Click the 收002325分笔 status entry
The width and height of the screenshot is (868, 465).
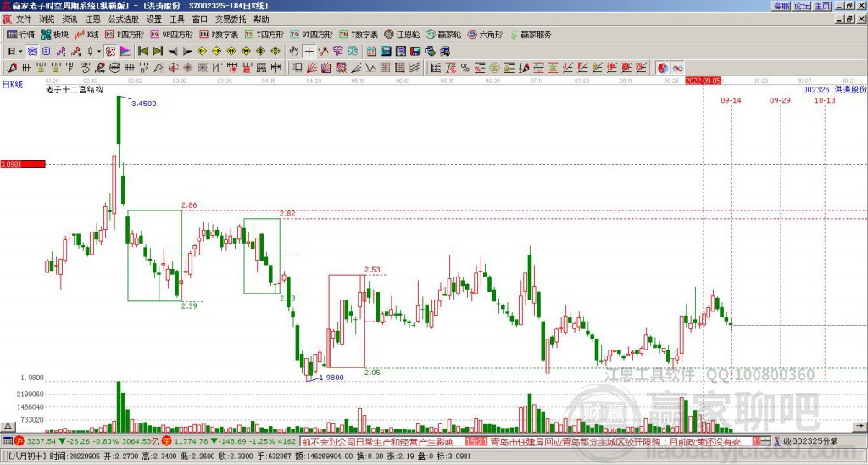(810, 442)
